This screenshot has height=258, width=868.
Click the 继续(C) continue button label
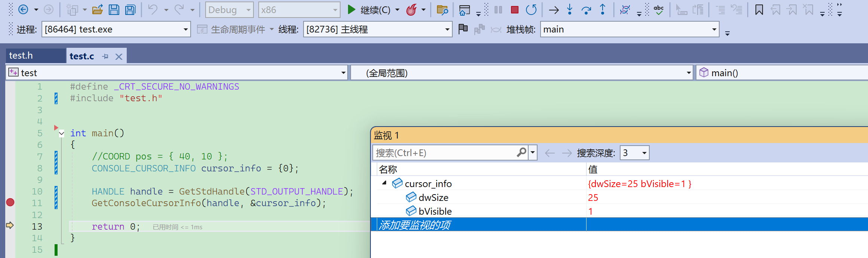pos(375,10)
